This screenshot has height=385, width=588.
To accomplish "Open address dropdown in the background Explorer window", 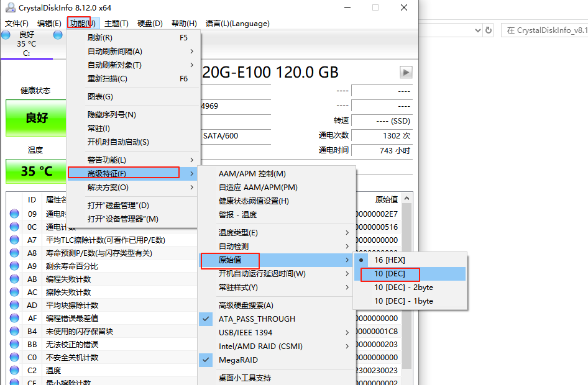I will 477,30.
